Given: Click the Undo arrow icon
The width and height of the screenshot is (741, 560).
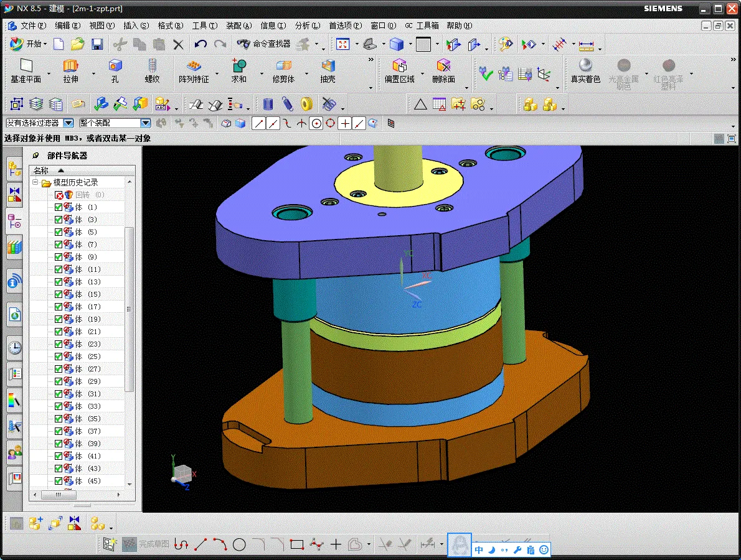Looking at the screenshot, I should [x=201, y=44].
